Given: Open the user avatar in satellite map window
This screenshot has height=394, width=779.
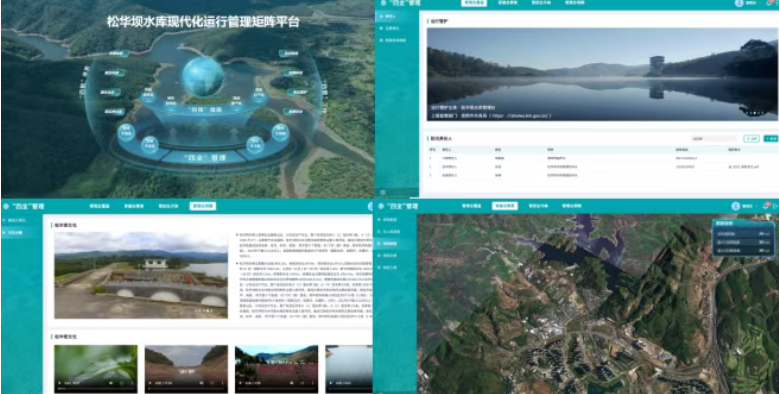Looking at the screenshot, I should [736, 206].
